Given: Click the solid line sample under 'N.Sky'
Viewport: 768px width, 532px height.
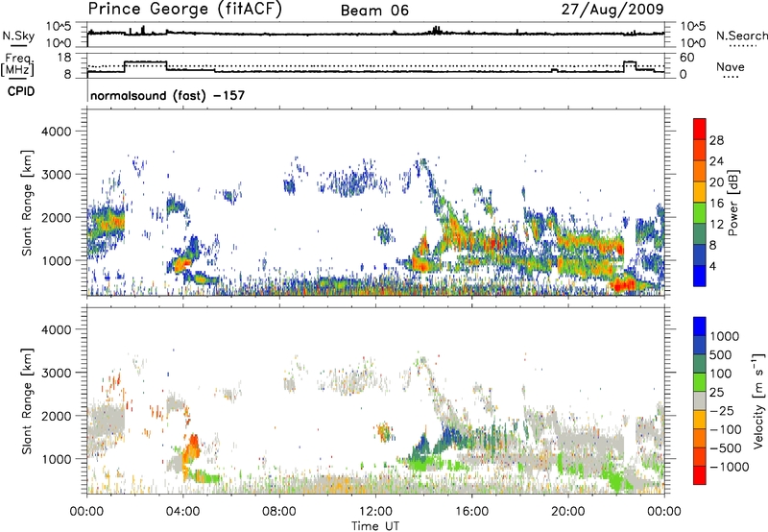Looking at the screenshot, I should [18, 44].
